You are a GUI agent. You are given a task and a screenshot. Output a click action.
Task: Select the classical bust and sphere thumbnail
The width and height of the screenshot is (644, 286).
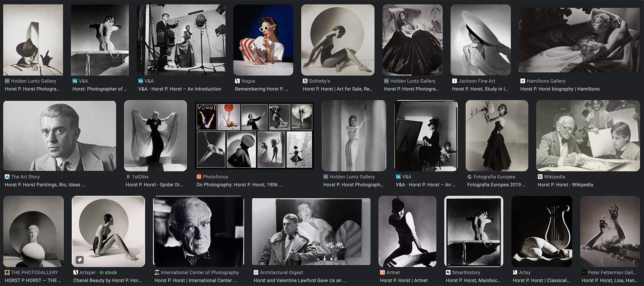[x=33, y=231]
